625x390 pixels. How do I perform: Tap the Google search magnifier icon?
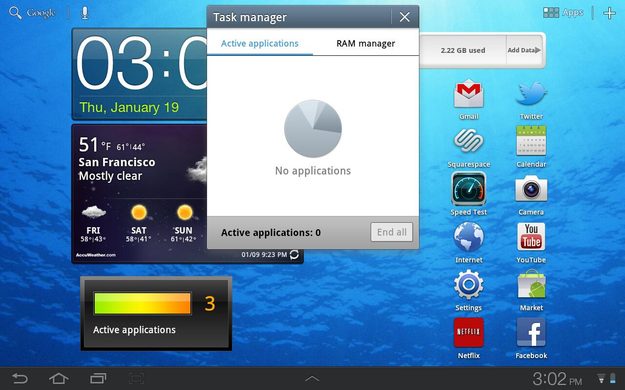click(x=15, y=13)
